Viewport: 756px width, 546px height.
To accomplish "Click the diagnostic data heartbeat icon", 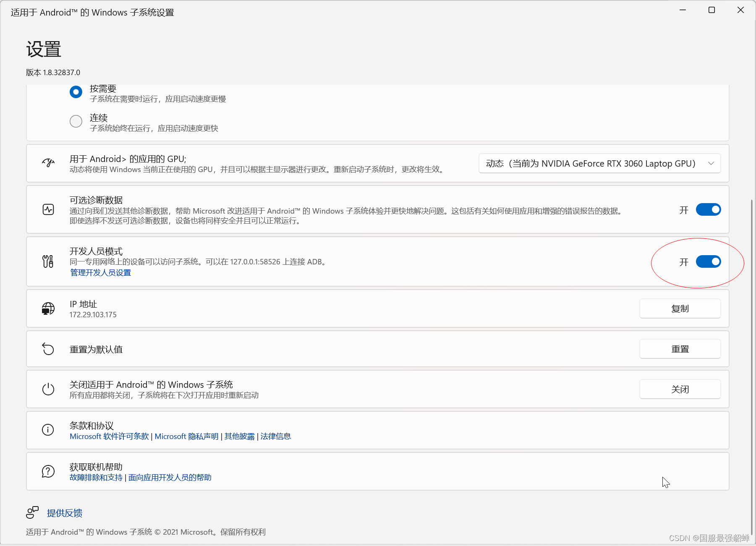I will click(48, 209).
